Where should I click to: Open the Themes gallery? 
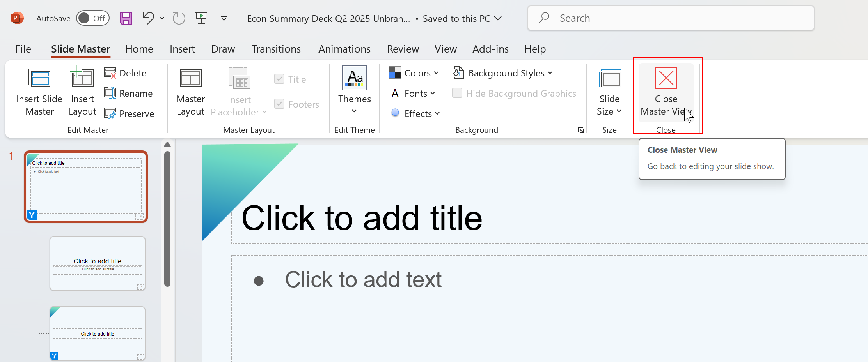click(x=354, y=90)
